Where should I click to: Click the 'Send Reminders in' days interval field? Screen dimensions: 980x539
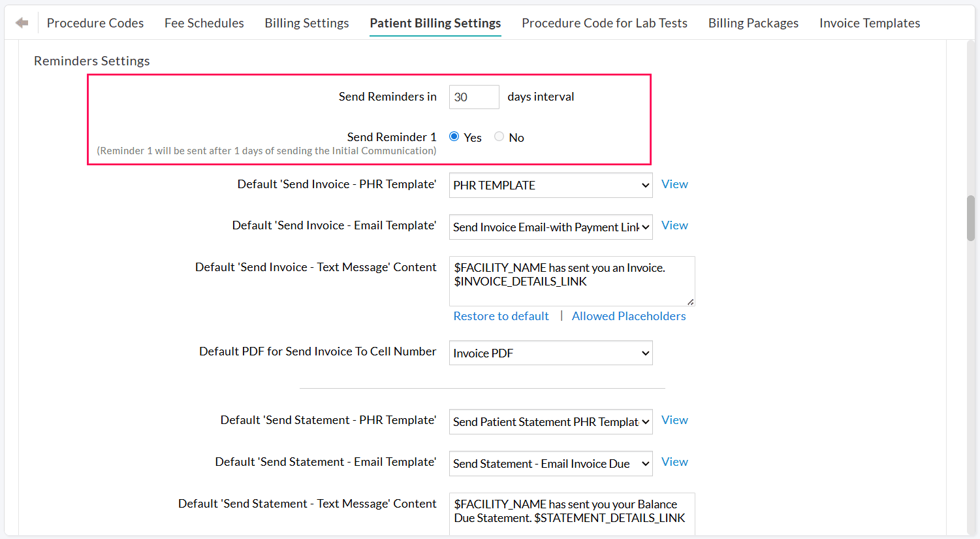point(473,97)
